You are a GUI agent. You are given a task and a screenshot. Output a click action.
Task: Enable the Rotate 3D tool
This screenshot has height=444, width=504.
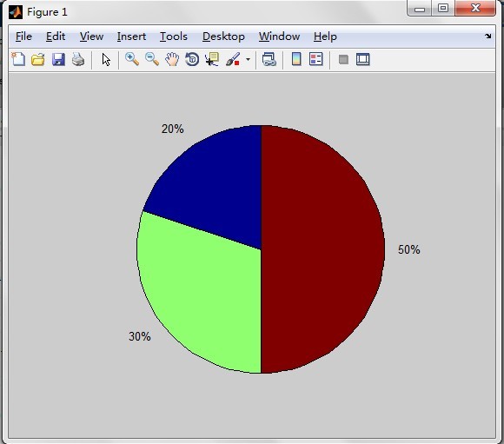192,59
